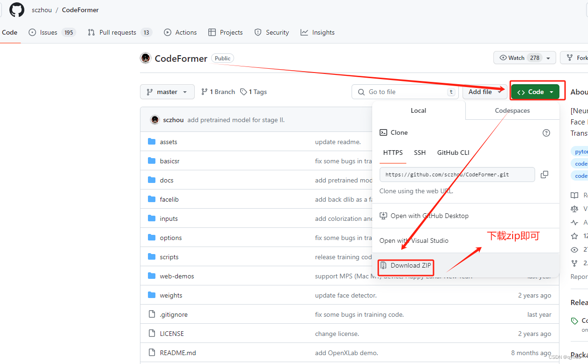Click Open with GitHub Desktop
The width and height of the screenshot is (588, 364).
pos(466,216)
